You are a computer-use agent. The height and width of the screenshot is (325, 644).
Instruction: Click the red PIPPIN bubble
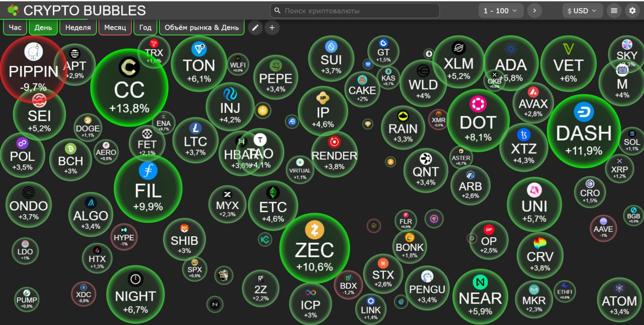coord(34,69)
